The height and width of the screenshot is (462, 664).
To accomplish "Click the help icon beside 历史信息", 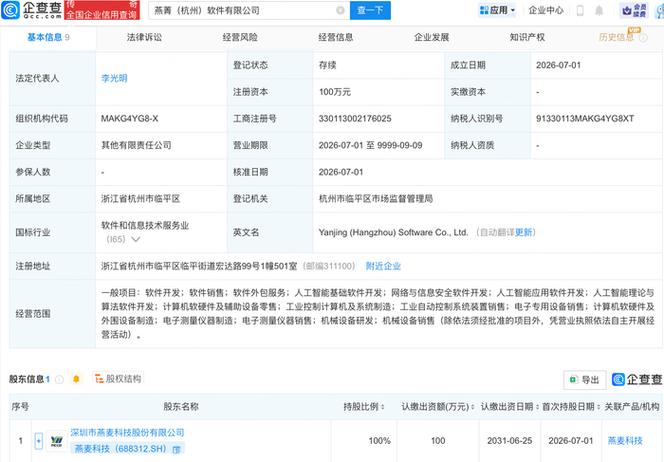I will coord(643,38).
